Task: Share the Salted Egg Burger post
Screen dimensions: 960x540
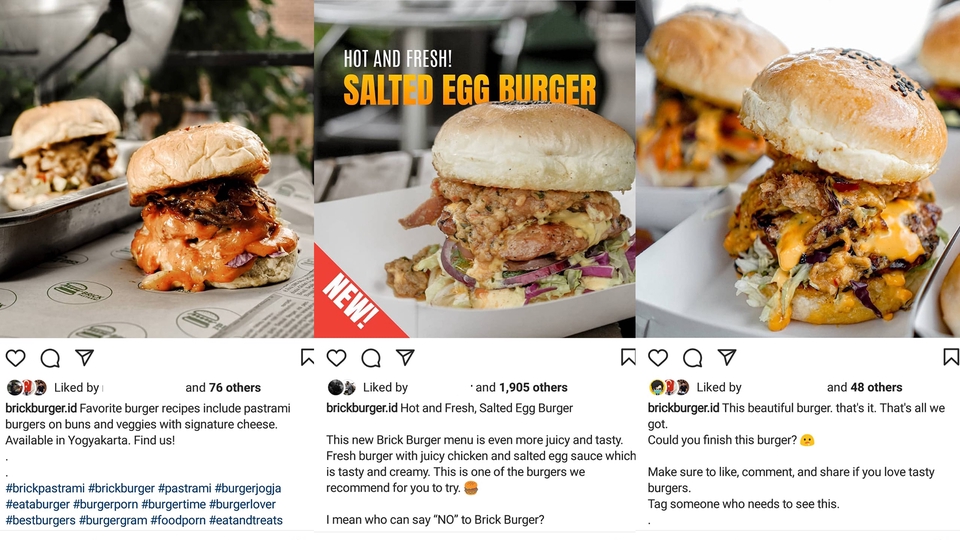Action: pyautogui.click(x=405, y=358)
